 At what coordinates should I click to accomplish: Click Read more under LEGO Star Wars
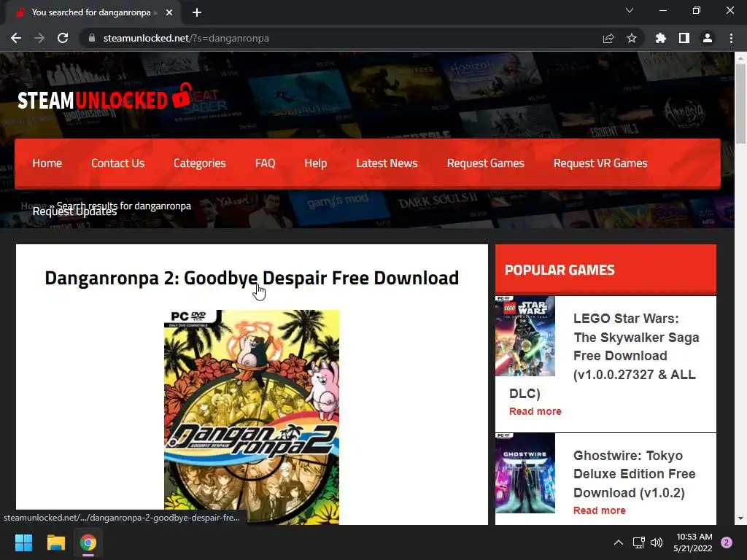(535, 411)
